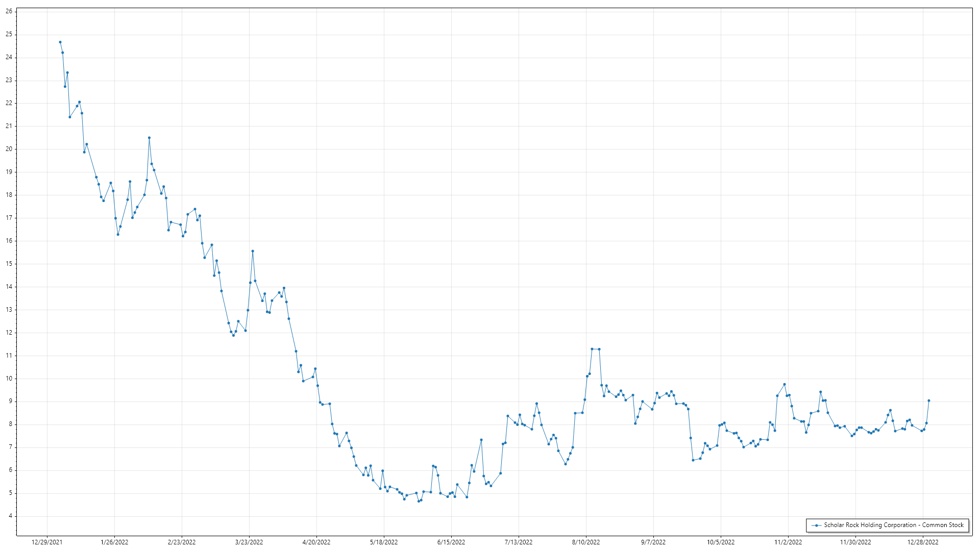Click the 12/29/2021 x-axis date label
The height and width of the screenshot is (551, 980).
pos(47,542)
